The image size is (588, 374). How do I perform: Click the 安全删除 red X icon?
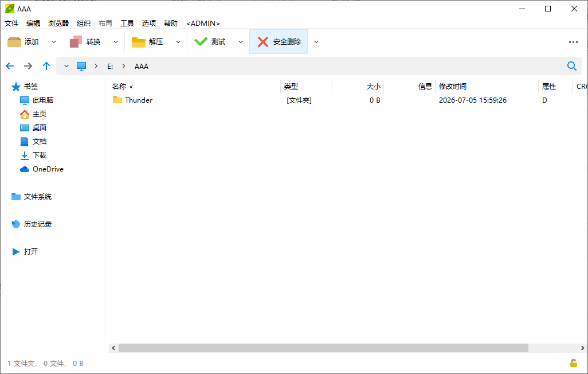[263, 42]
